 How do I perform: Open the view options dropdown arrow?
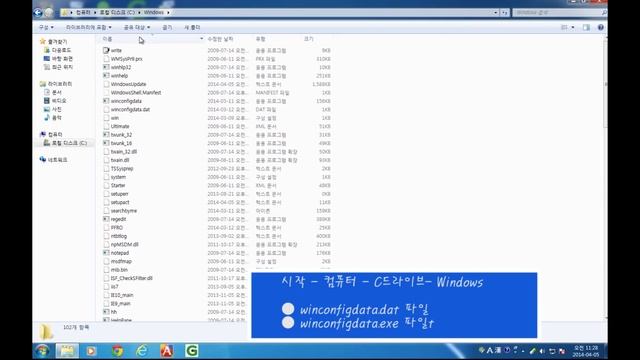tap(573, 27)
